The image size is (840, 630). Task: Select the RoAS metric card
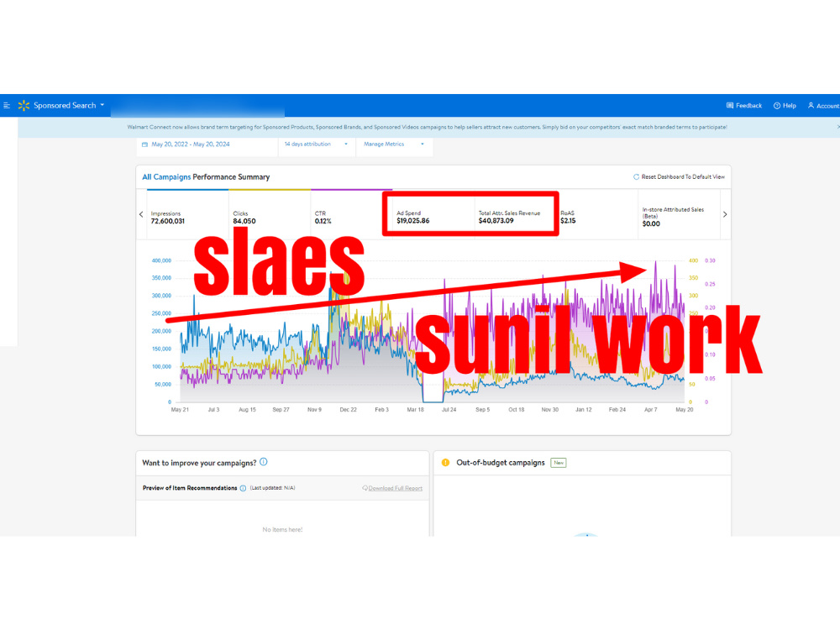click(x=597, y=214)
